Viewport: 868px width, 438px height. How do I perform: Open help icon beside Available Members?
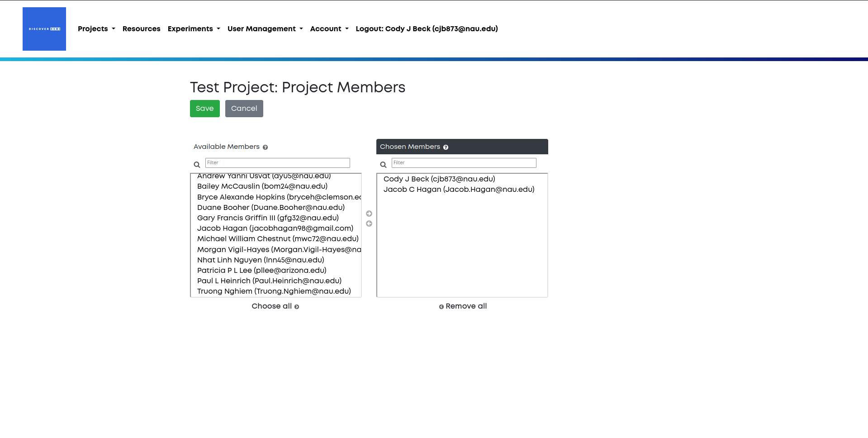tap(266, 148)
